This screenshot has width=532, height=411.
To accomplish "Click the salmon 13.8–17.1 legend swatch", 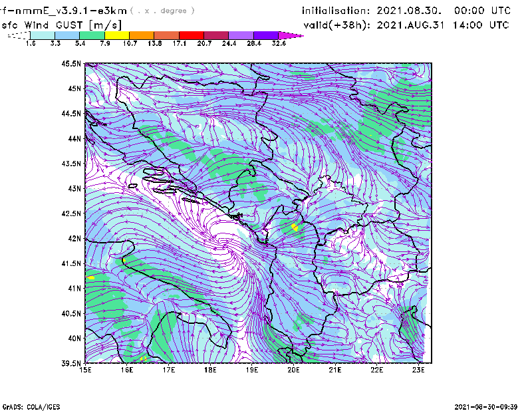I will click(x=167, y=35).
